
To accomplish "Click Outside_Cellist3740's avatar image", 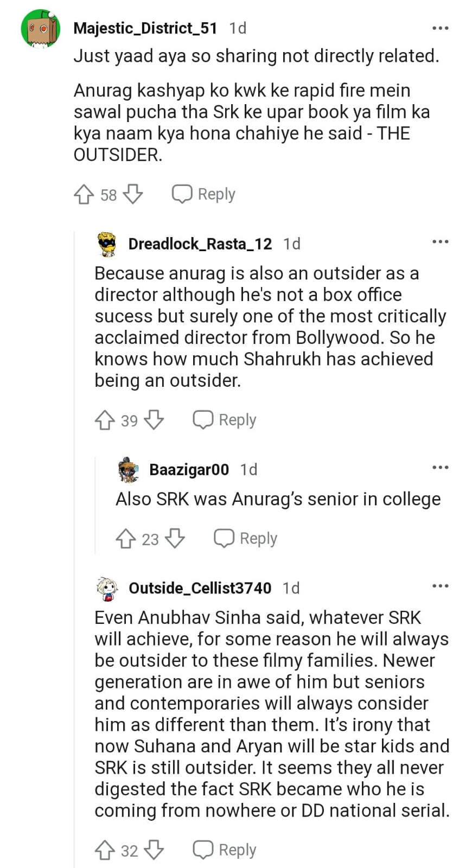I will coord(107,589).
